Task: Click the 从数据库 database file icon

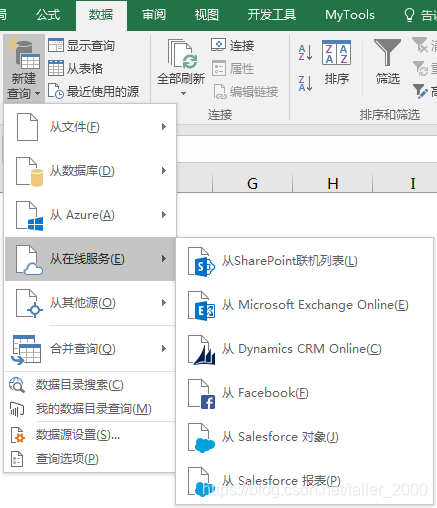Action: tap(30, 171)
